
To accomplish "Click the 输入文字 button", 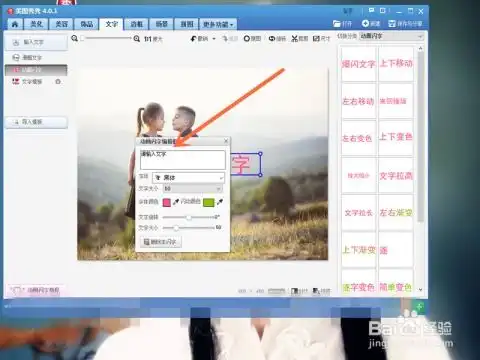I will click(x=36, y=43).
